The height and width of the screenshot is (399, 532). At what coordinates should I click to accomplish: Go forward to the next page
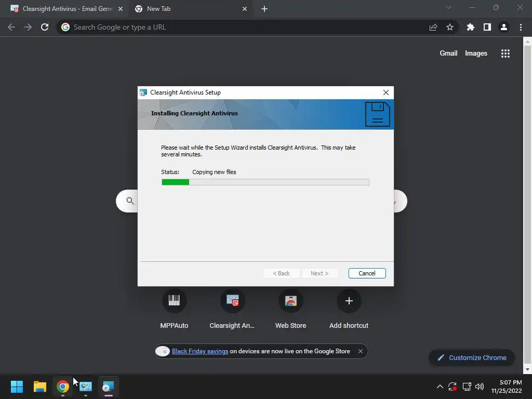pyautogui.click(x=28, y=27)
